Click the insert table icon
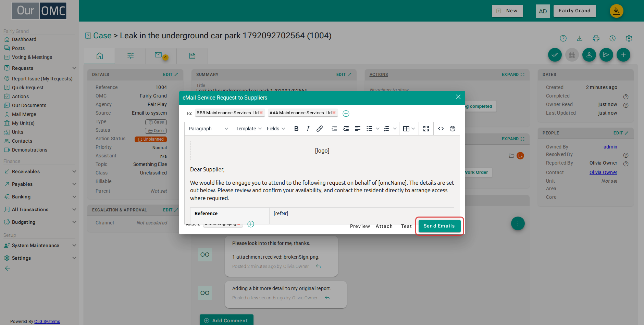Viewport: 644px width, 325px height. pos(406,129)
